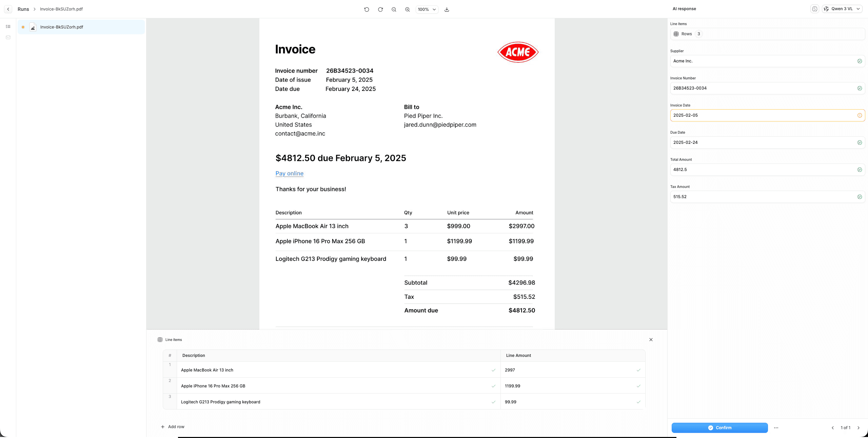Click the Total Amount input field

[x=763, y=170]
